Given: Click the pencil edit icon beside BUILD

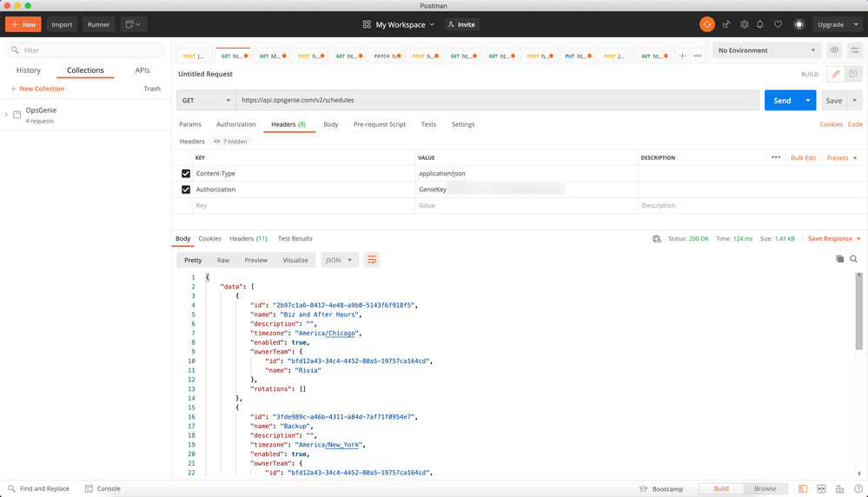Looking at the screenshot, I should (x=836, y=74).
